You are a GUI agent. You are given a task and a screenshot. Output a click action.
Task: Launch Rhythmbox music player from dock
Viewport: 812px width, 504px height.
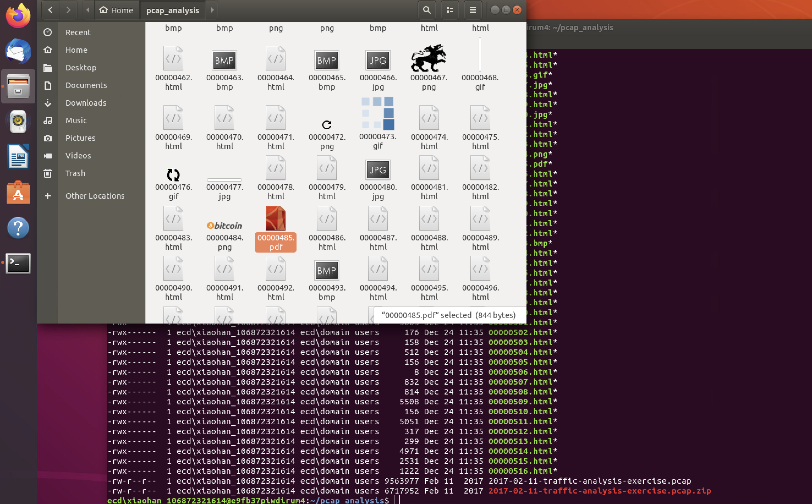click(18, 121)
